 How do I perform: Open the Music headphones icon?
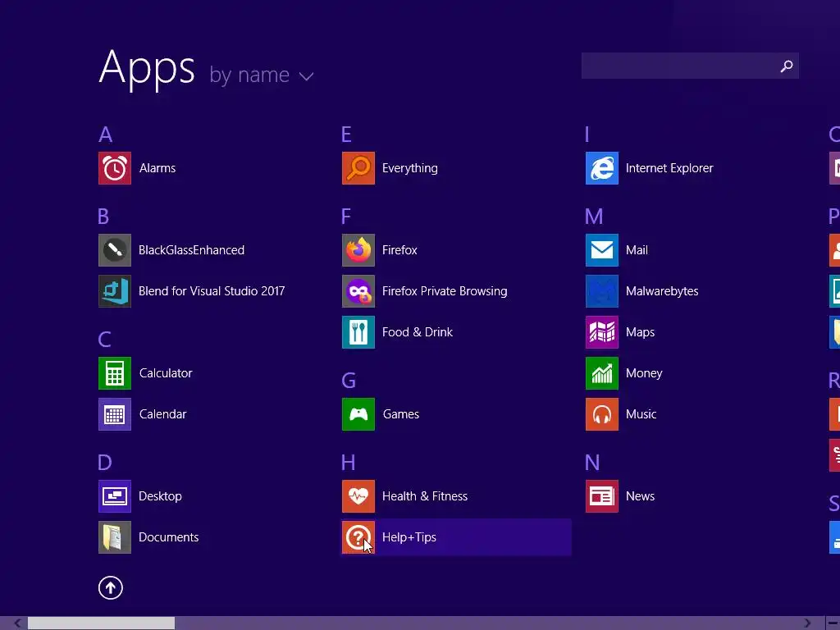tap(602, 414)
